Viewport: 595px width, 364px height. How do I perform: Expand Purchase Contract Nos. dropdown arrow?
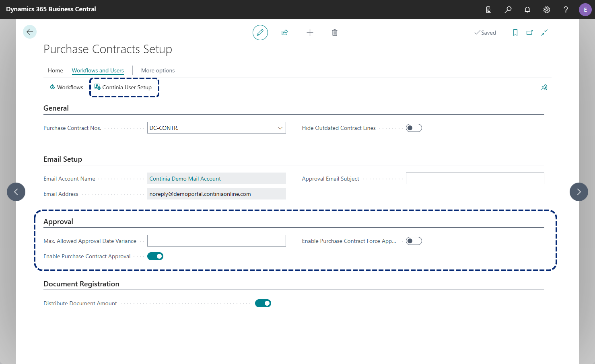(280, 128)
